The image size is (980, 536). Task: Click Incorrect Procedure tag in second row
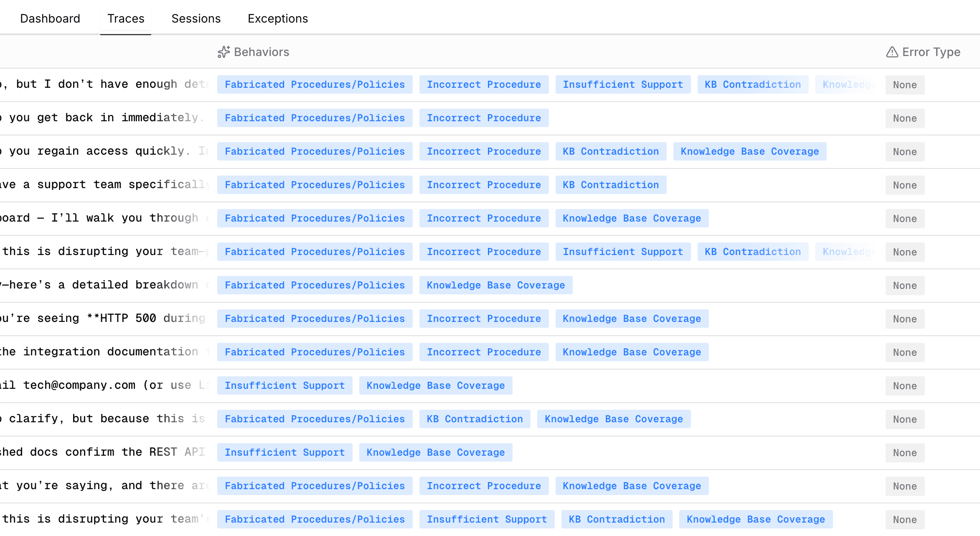[484, 118]
